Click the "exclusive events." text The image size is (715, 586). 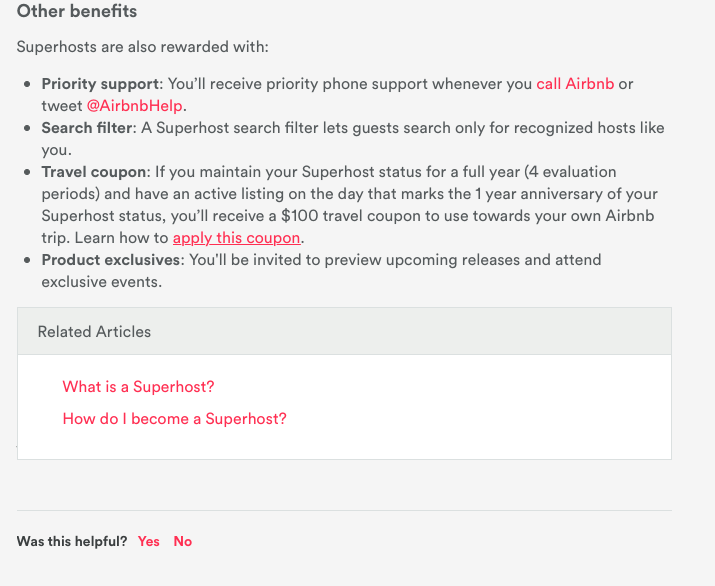click(101, 282)
